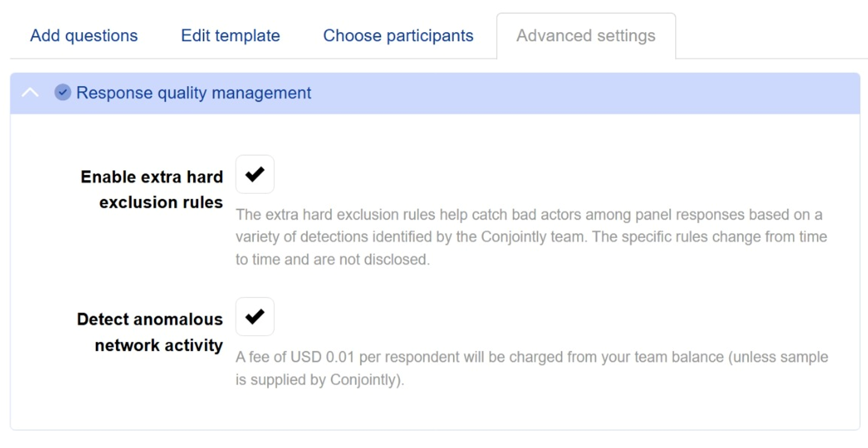The width and height of the screenshot is (868, 448).
Task: Click "Conjointly team" in the exclusion rules description
Action: click(x=533, y=237)
